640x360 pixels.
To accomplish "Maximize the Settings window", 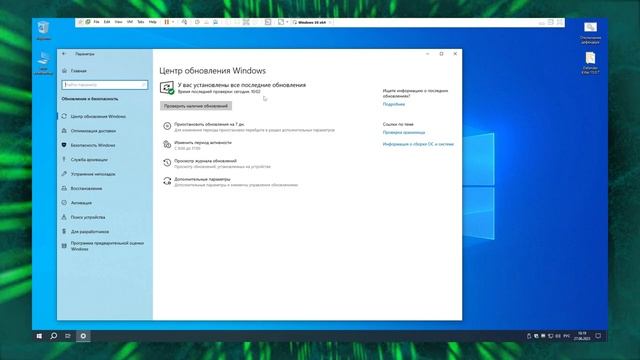I will pos(441,53).
